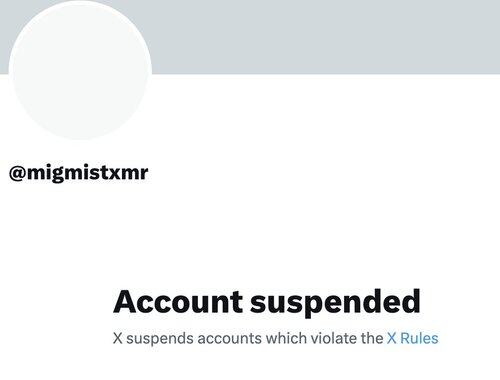
Task: Select the @migmistxmr username handle
Action: (x=78, y=173)
